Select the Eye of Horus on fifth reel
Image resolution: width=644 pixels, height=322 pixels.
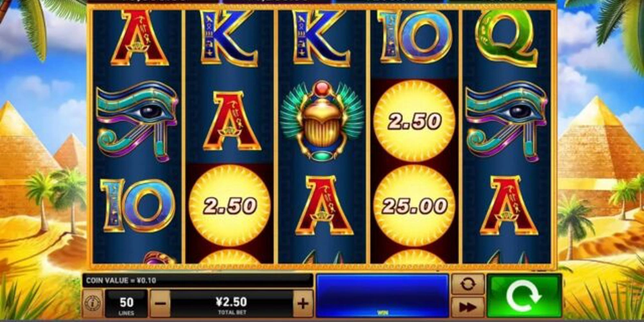pyautogui.click(x=506, y=121)
